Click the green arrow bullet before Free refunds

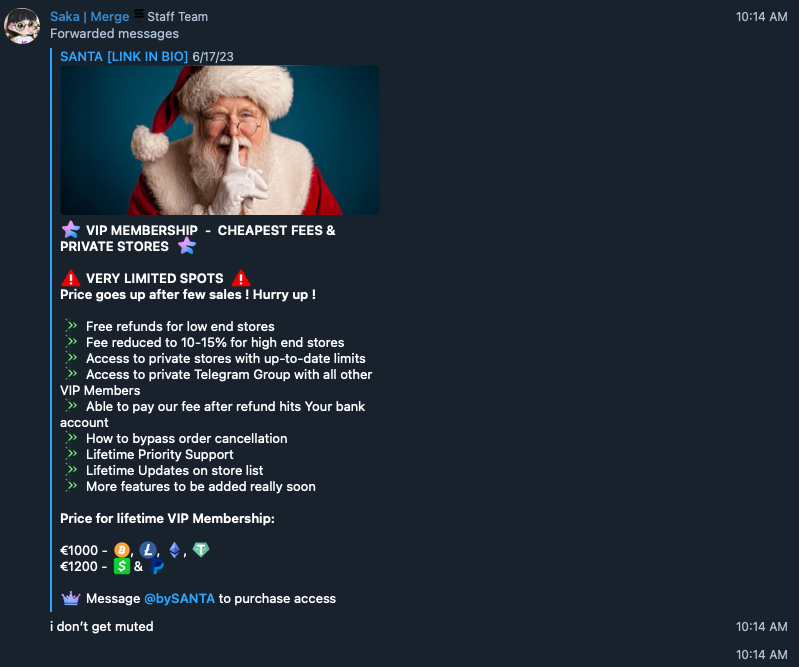tap(72, 326)
